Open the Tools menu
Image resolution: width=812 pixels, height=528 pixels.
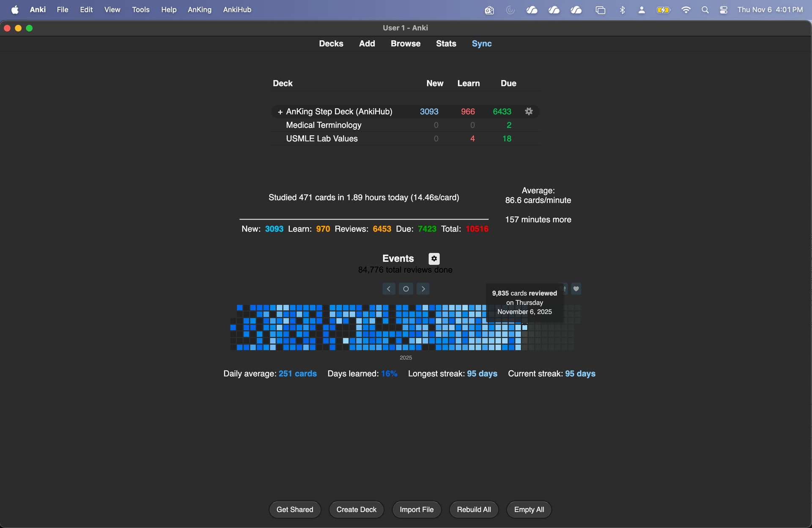point(140,10)
